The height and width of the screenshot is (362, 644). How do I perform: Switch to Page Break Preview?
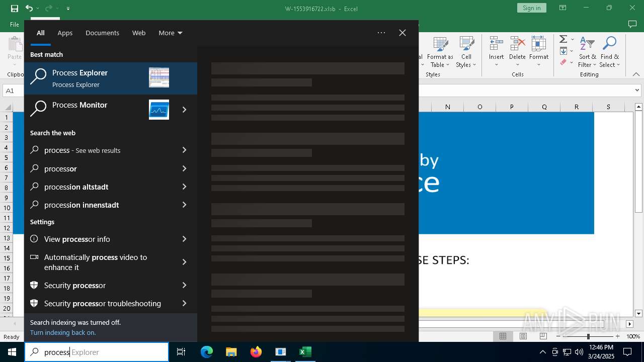[x=543, y=336]
